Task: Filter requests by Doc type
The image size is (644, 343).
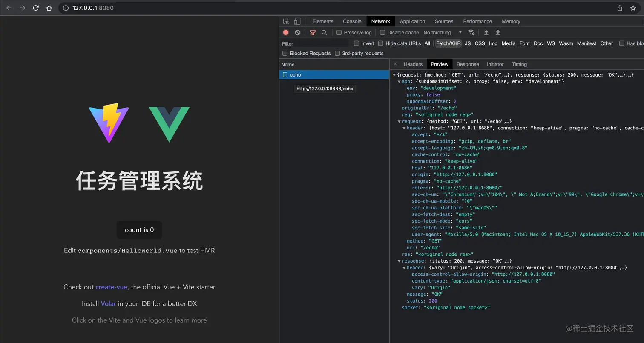Action: [538, 43]
